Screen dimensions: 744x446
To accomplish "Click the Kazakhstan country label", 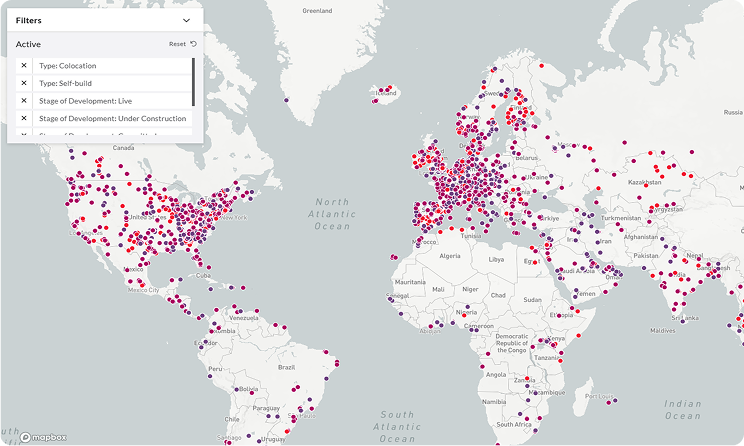I will tap(644, 182).
